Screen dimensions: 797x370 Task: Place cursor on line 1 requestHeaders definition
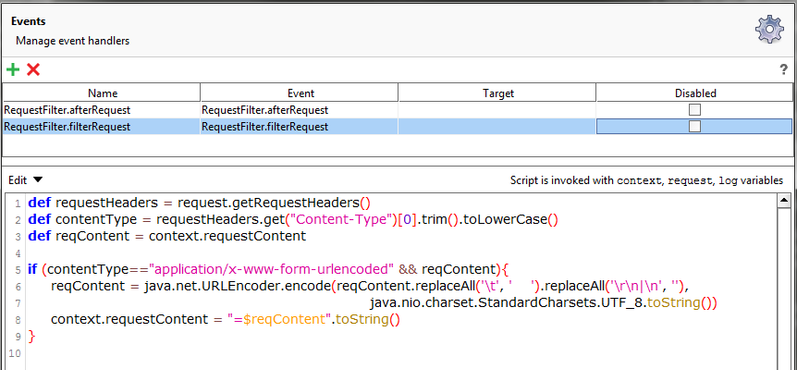pos(199,203)
